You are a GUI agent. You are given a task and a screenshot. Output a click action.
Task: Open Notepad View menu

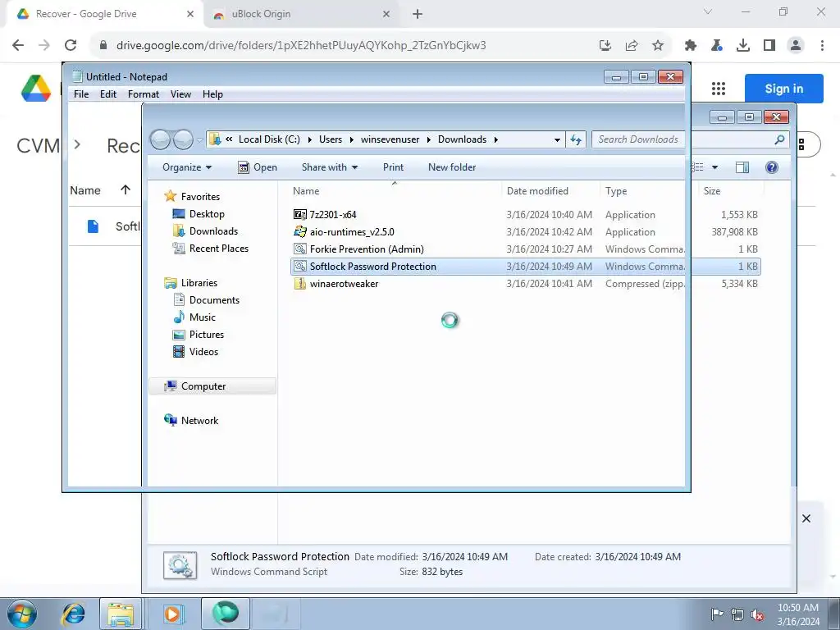[180, 94]
